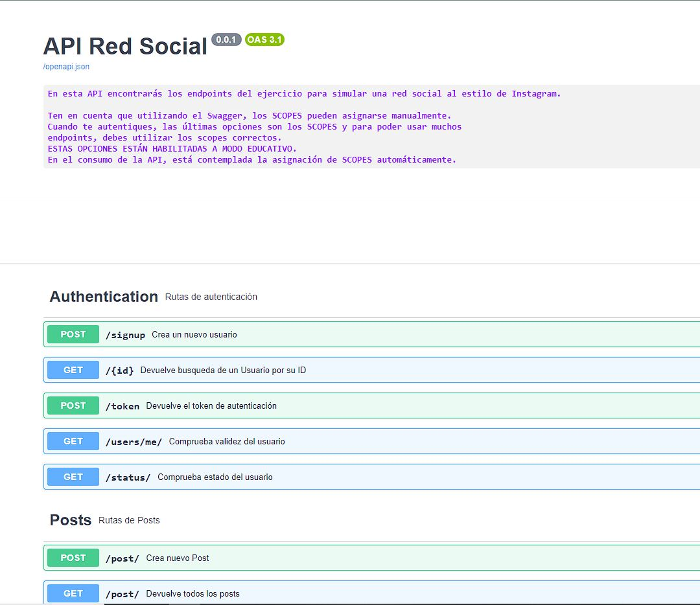Click 'Devuelve busqueda de un Usuario por su ID'
The image size is (700, 605).
[223, 371]
